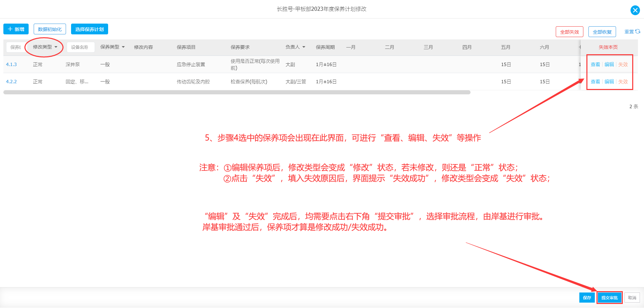Click the 全部失效 button

[569, 32]
